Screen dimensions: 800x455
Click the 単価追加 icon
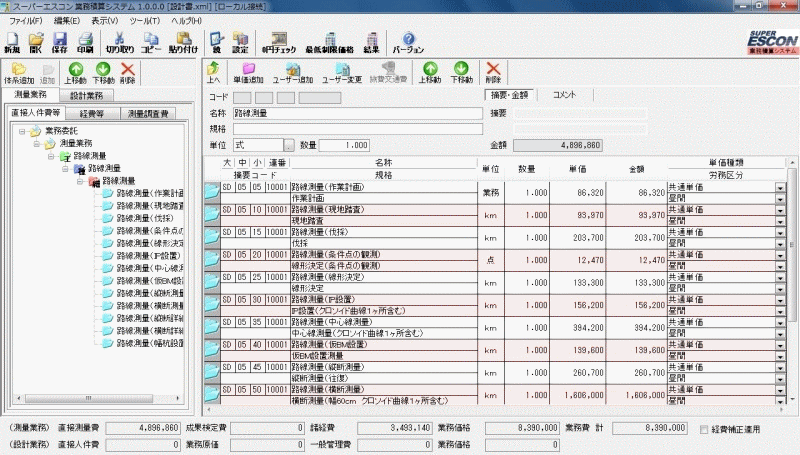tap(248, 73)
